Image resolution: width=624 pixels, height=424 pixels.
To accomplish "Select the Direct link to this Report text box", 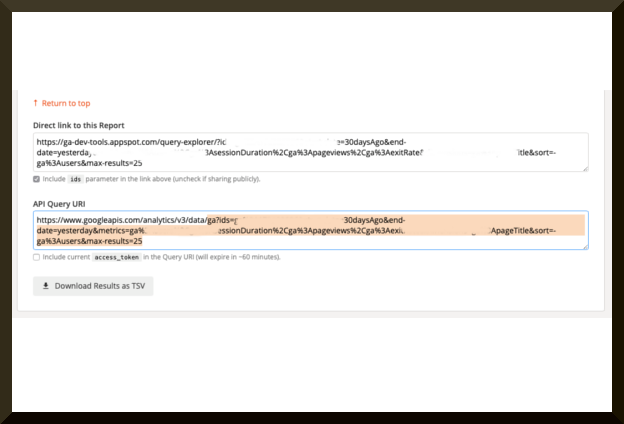I will 310,152.
